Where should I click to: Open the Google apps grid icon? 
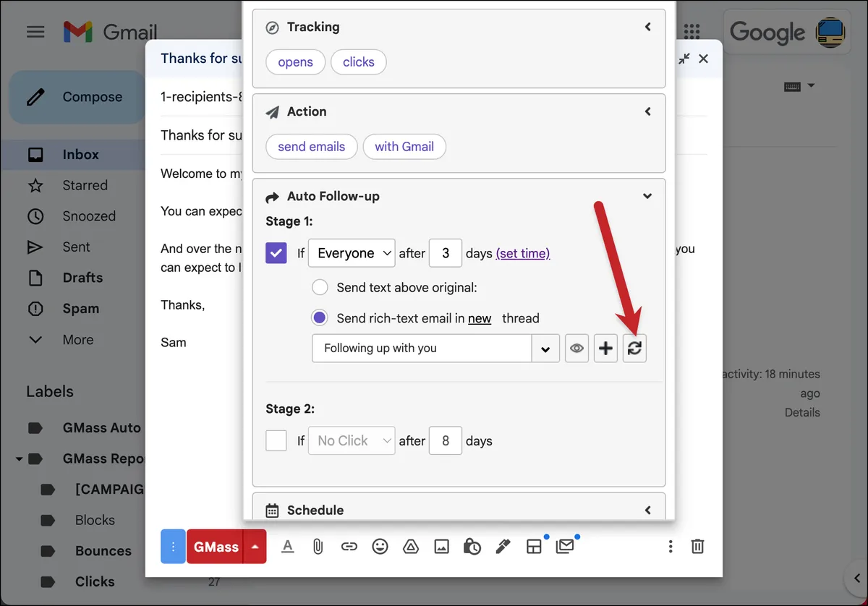[692, 32]
